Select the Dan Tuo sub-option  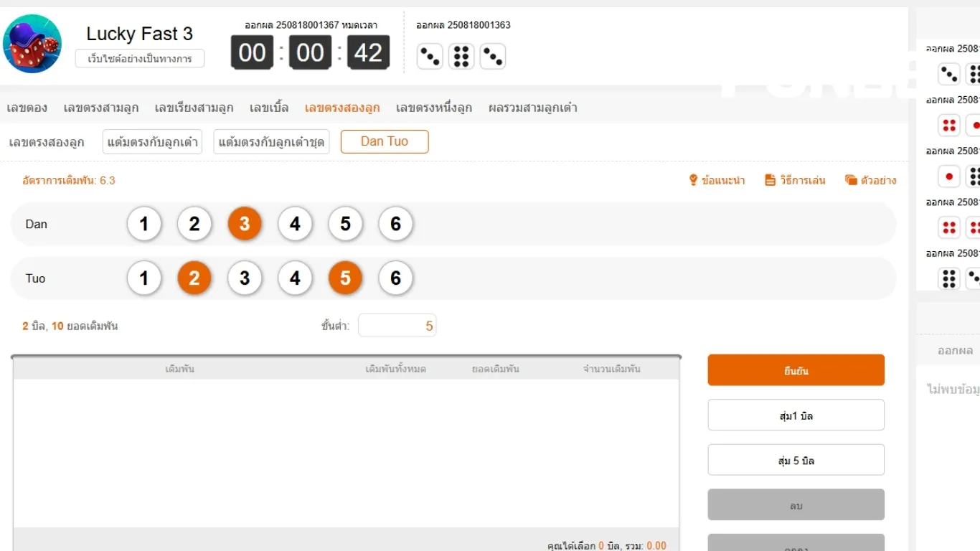coord(385,141)
